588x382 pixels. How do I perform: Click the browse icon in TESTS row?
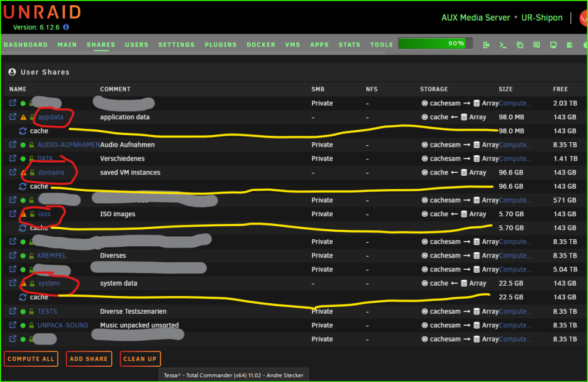click(13, 311)
